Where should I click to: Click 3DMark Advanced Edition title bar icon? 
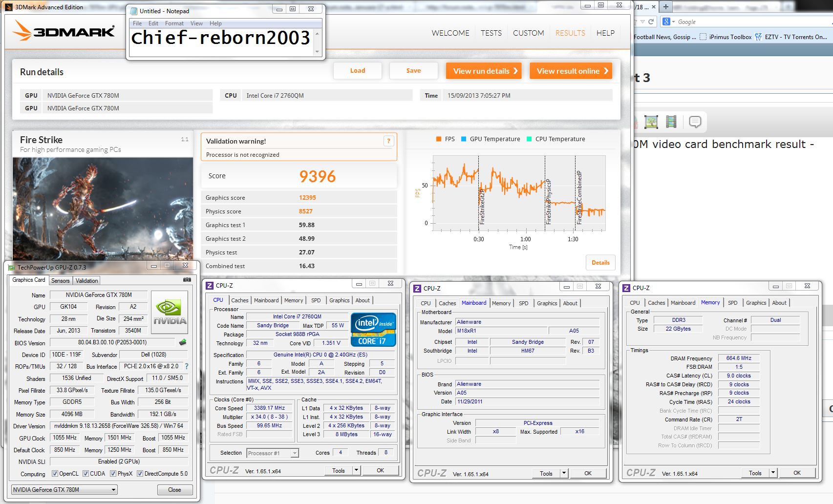(9, 7)
